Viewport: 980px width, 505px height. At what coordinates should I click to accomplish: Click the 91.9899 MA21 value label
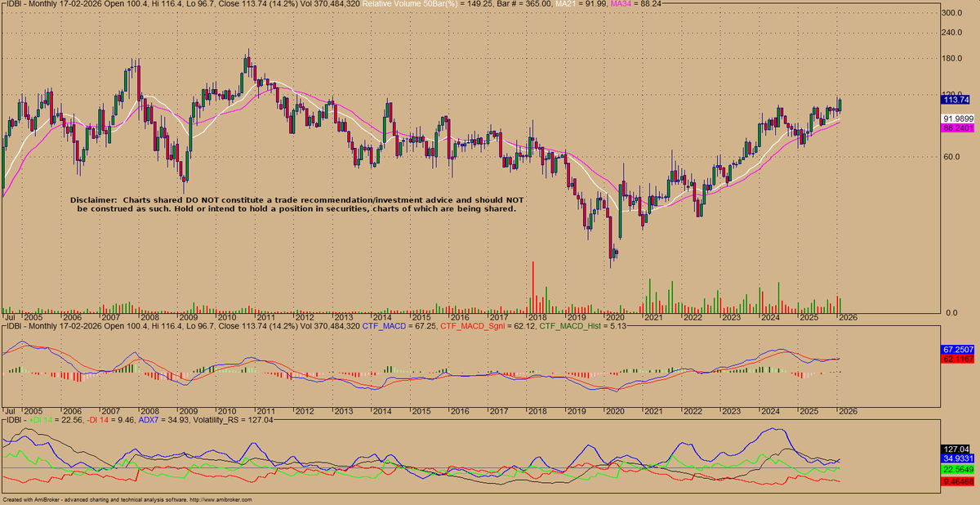(x=957, y=118)
